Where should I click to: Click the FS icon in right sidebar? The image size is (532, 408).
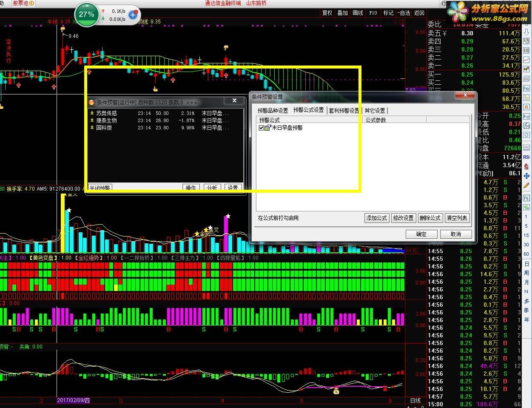pyautogui.click(x=526, y=197)
